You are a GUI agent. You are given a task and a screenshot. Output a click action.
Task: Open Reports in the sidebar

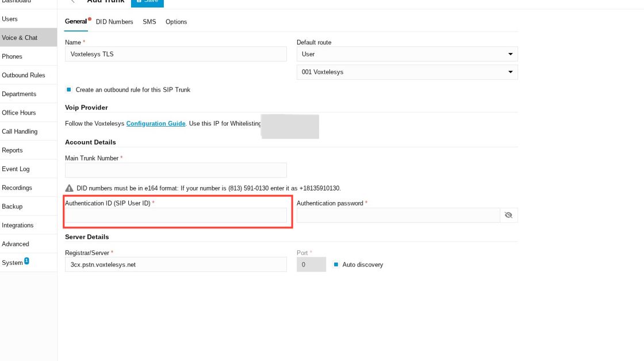[x=28, y=150]
